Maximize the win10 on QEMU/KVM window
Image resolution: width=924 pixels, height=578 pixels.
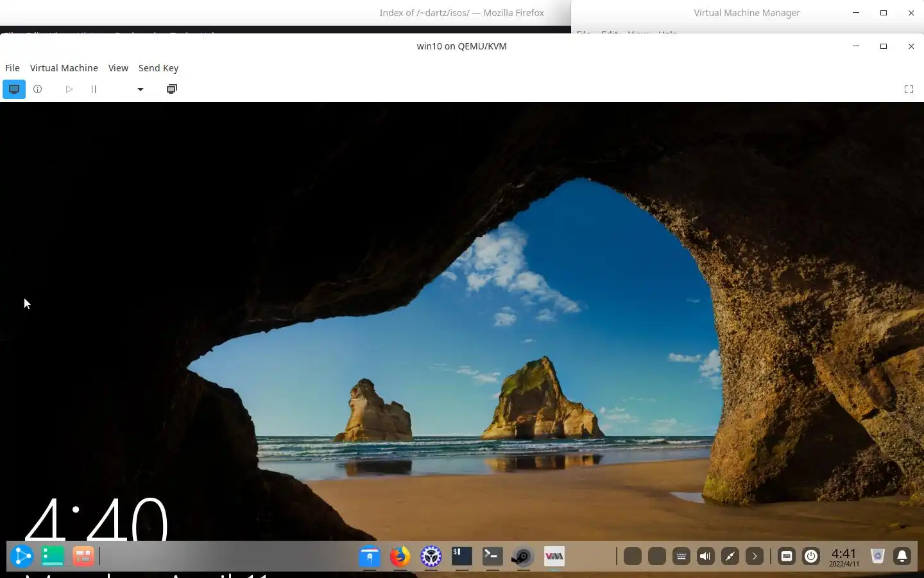click(884, 46)
